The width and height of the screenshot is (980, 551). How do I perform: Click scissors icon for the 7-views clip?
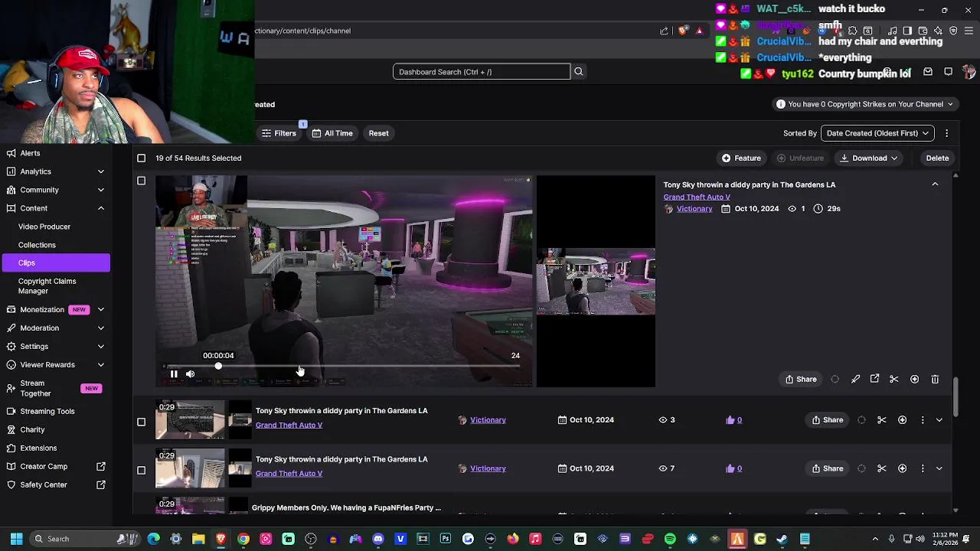coord(882,468)
